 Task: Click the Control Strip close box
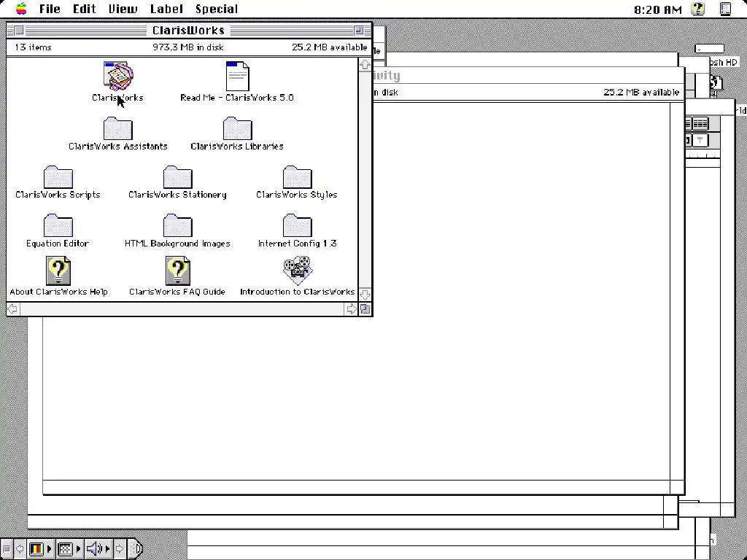pos(6,548)
